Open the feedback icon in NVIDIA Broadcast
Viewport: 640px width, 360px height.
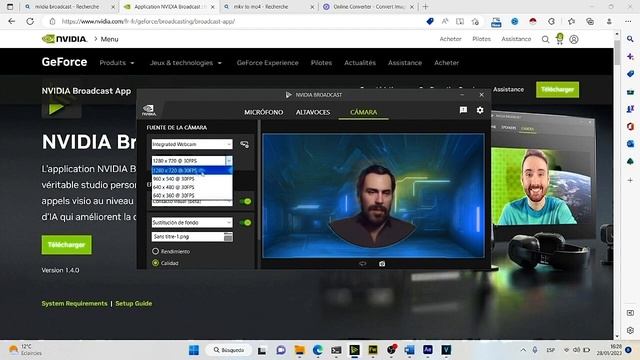point(463,110)
